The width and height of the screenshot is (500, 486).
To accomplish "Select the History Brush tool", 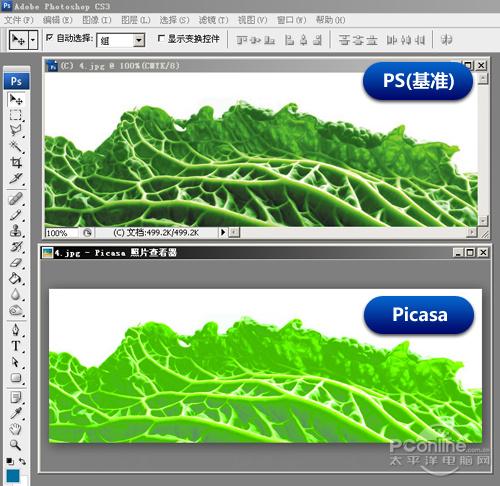I will 15,247.
